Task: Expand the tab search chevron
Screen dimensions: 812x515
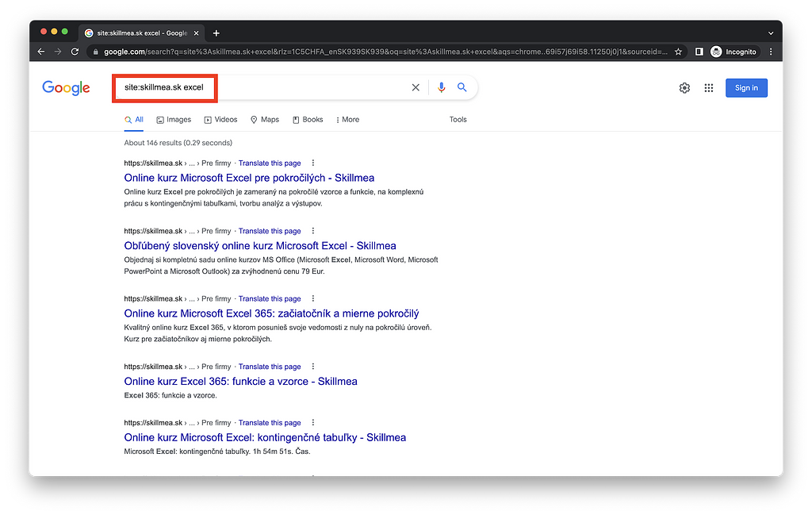Action: [771, 33]
